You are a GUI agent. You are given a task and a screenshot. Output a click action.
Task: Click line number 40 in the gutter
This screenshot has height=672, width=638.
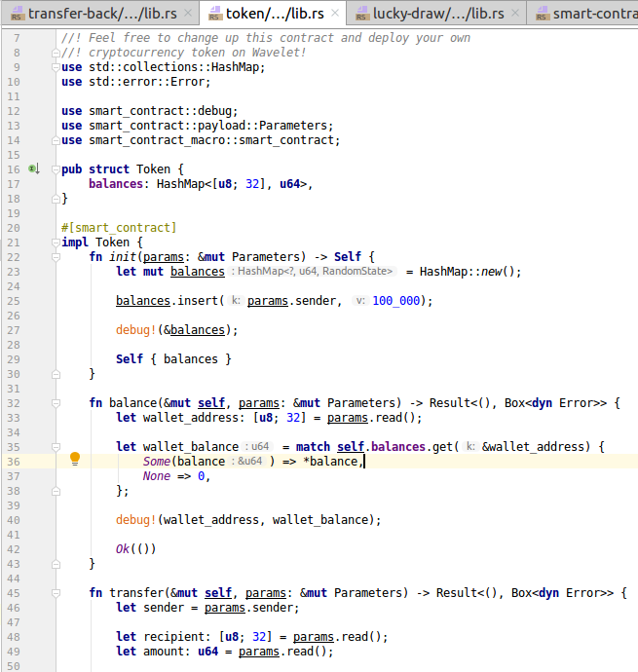(x=13, y=519)
